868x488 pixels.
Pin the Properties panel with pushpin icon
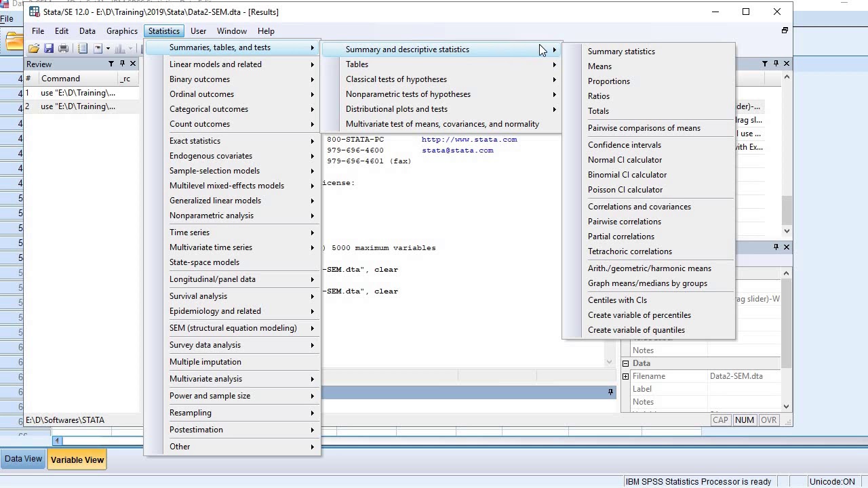point(776,247)
